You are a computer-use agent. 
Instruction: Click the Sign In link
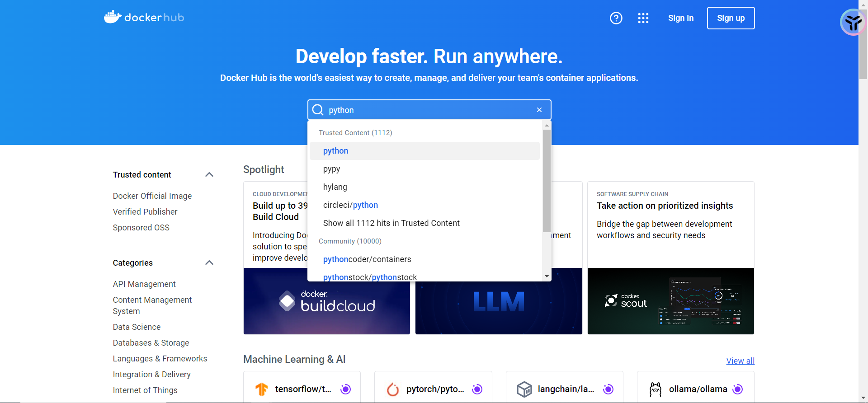point(681,18)
